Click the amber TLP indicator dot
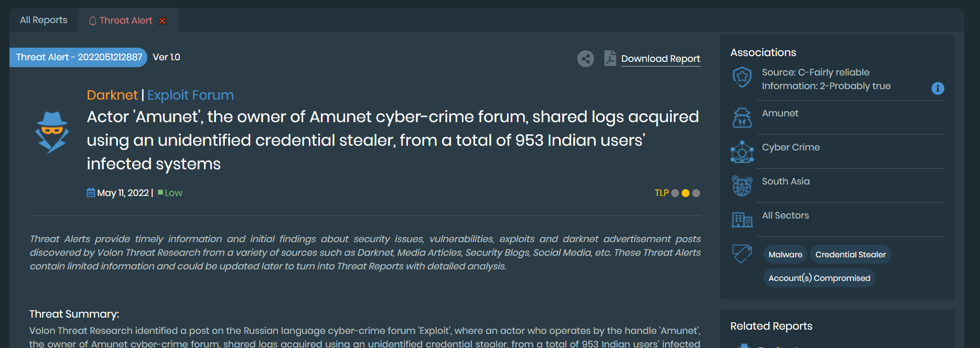Screen dimensions: 980x348 (x=685, y=193)
